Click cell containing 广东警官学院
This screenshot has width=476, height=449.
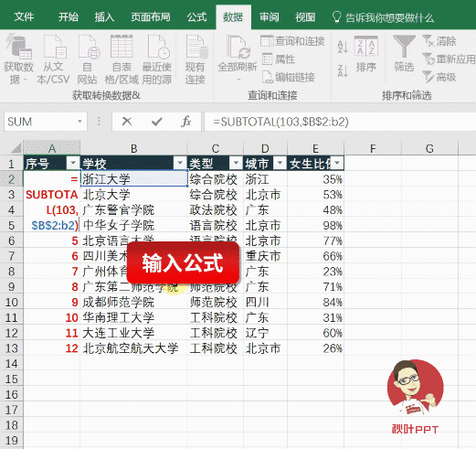click(133, 209)
